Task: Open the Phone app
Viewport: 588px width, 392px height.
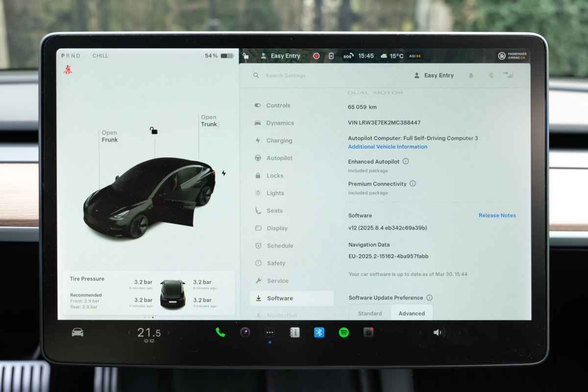Action: point(220,332)
